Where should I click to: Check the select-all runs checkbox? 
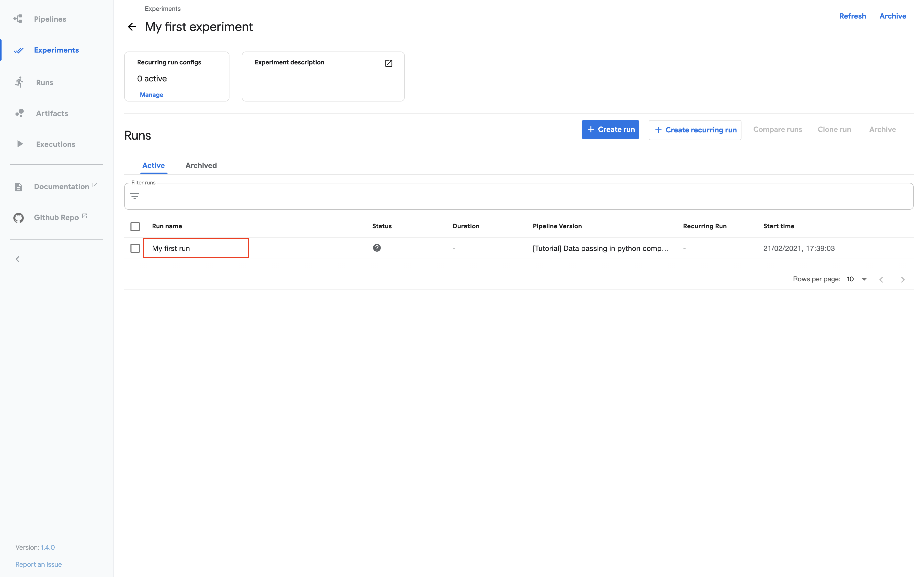click(135, 226)
